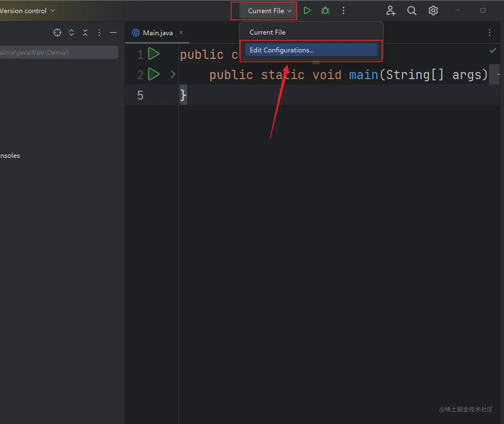Click the closing brace on line 5

point(183,95)
